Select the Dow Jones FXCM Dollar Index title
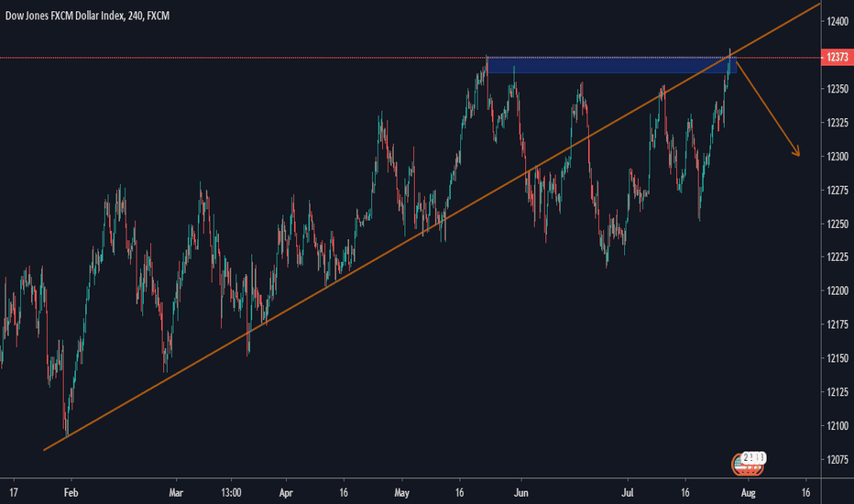The width and height of the screenshot is (854, 504). coord(87,16)
